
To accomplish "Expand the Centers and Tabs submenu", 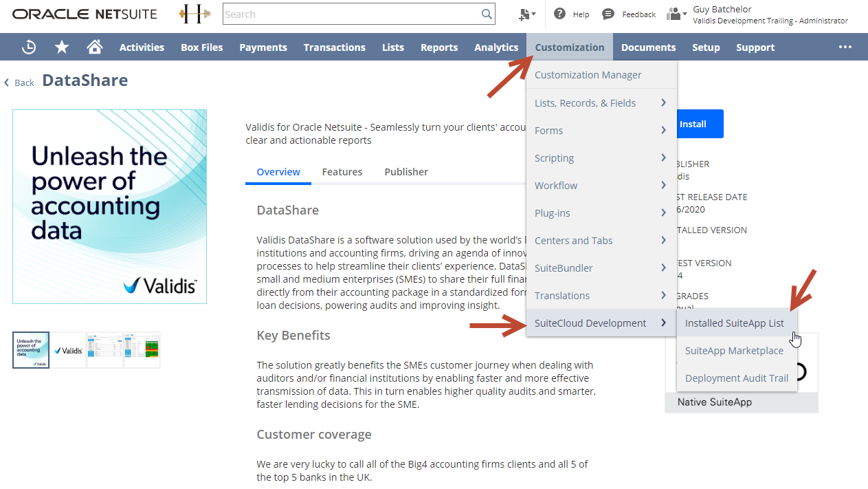I will (x=602, y=241).
